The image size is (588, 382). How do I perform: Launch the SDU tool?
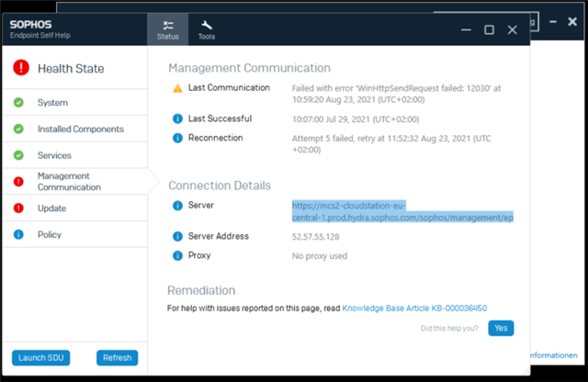[x=40, y=357]
